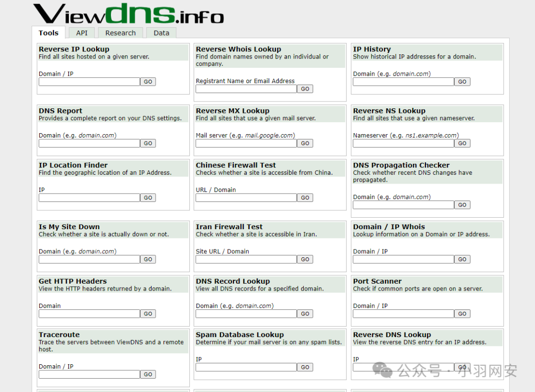The height and width of the screenshot is (392, 535).
Task: Open the Data tab
Action: 161,33
